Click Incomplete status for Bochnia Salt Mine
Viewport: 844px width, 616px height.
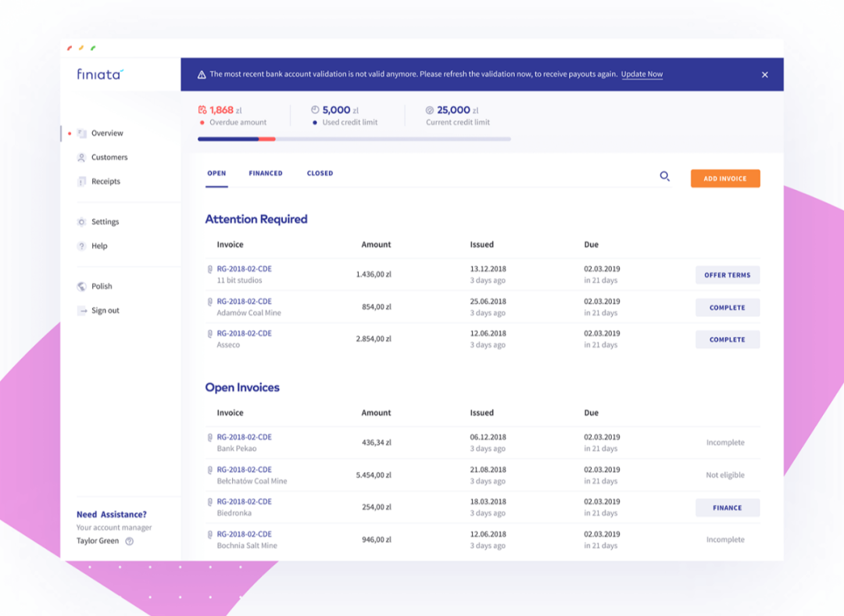coord(725,539)
